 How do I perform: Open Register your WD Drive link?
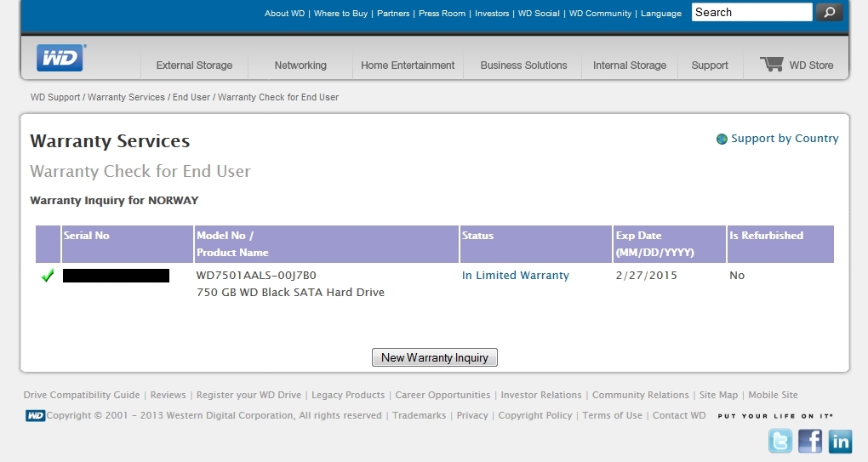pyautogui.click(x=248, y=395)
